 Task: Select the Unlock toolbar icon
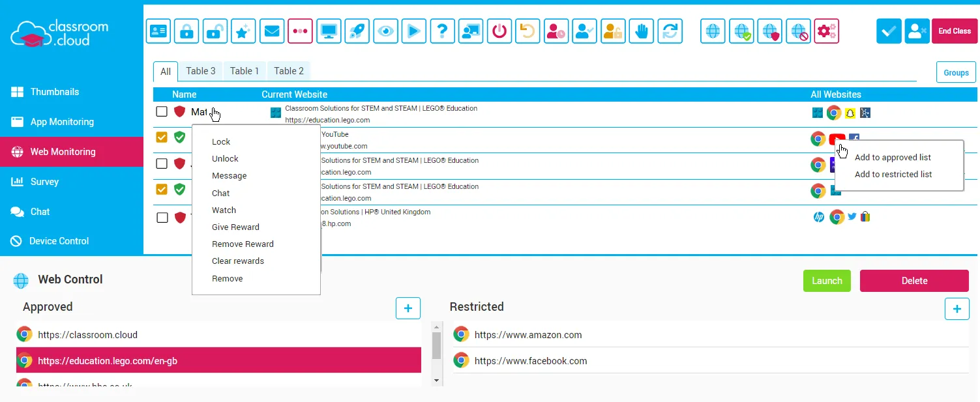(215, 31)
